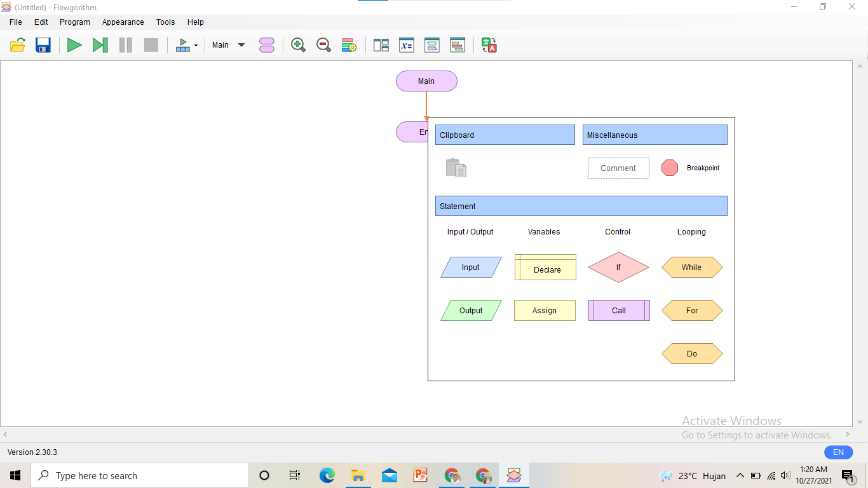Image resolution: width=868 pixels, height=488 pixels.
Task: Save the current flowchart
Action: 43,44
